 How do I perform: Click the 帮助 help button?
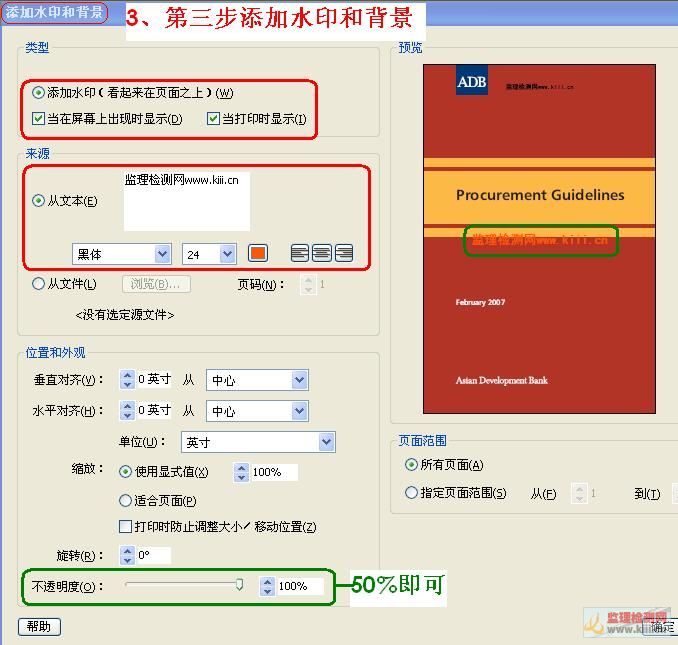(x=39, y=627)
